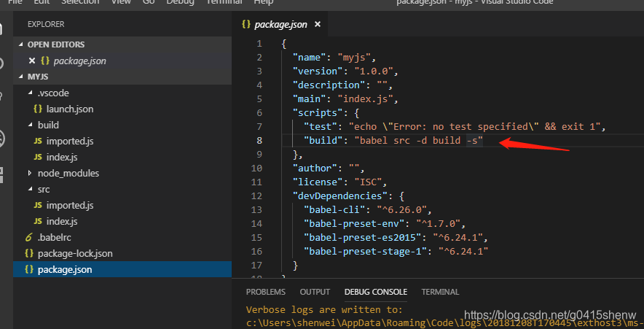Collapse the build folder

30,125
